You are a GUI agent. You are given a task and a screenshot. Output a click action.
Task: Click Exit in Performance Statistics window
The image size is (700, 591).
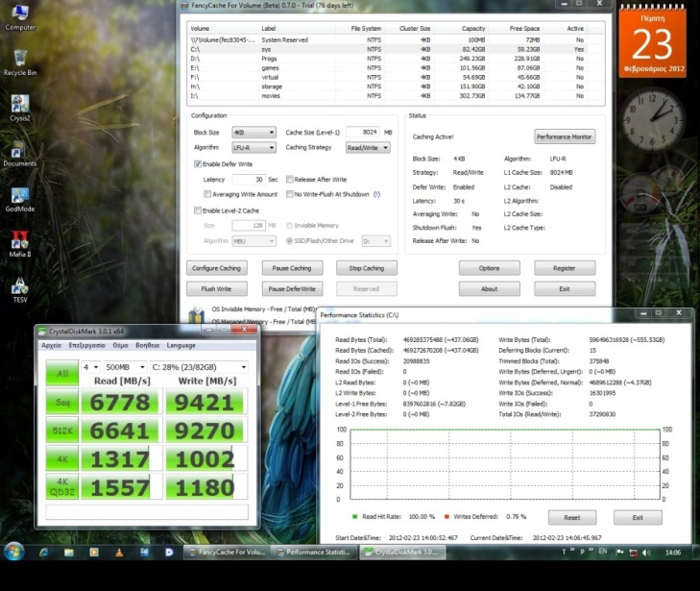click(638, 517)
